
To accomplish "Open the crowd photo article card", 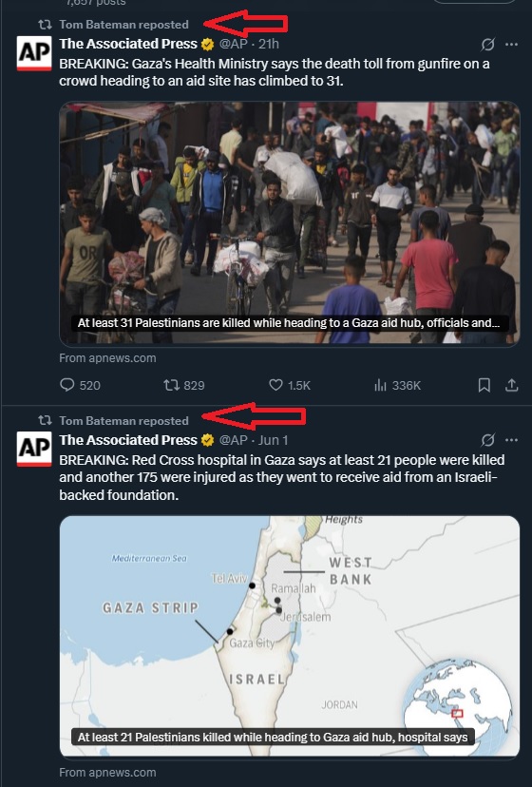I will tap(290, 224).
